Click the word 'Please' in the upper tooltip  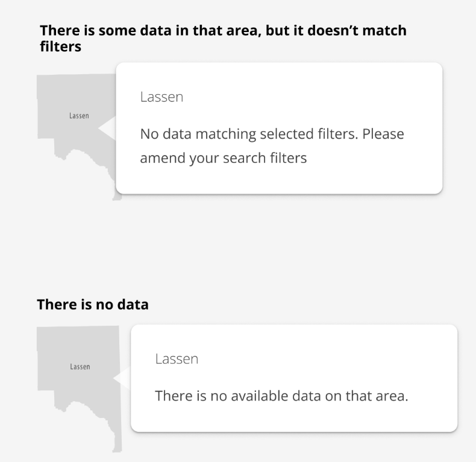(x=383, y=134)
